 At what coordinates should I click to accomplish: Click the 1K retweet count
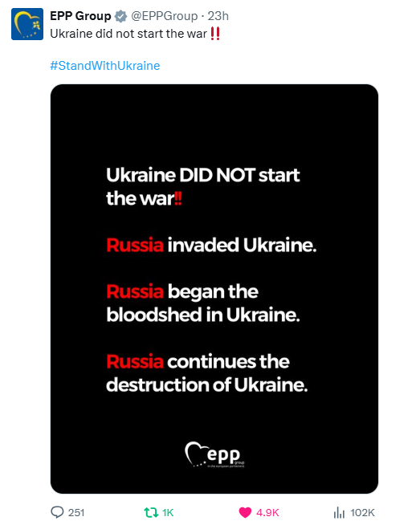168,513
